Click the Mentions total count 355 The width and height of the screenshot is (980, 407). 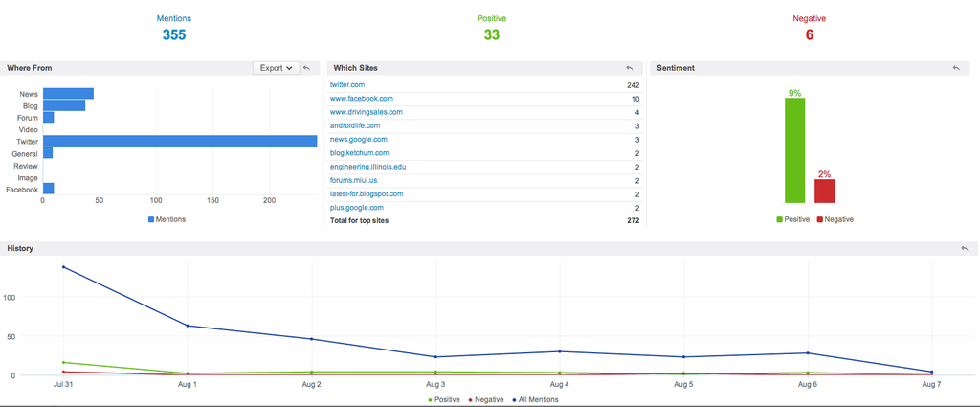point(173,35)
